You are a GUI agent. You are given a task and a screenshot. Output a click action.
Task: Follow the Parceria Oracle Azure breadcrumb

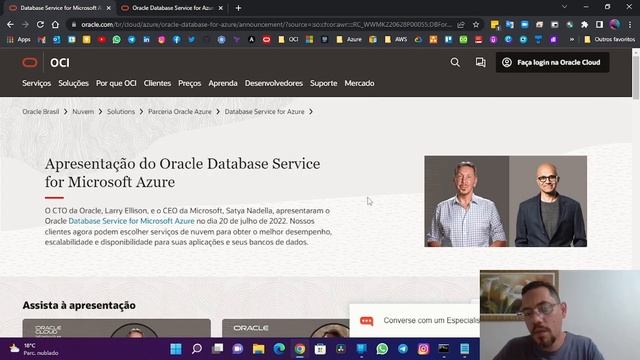pos(180,111)
